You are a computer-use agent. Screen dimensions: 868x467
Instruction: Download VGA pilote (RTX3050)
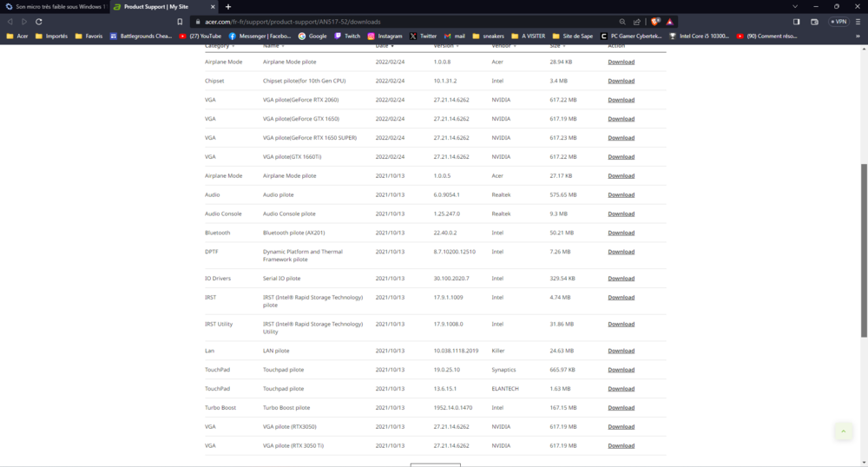tap(621, 426)
